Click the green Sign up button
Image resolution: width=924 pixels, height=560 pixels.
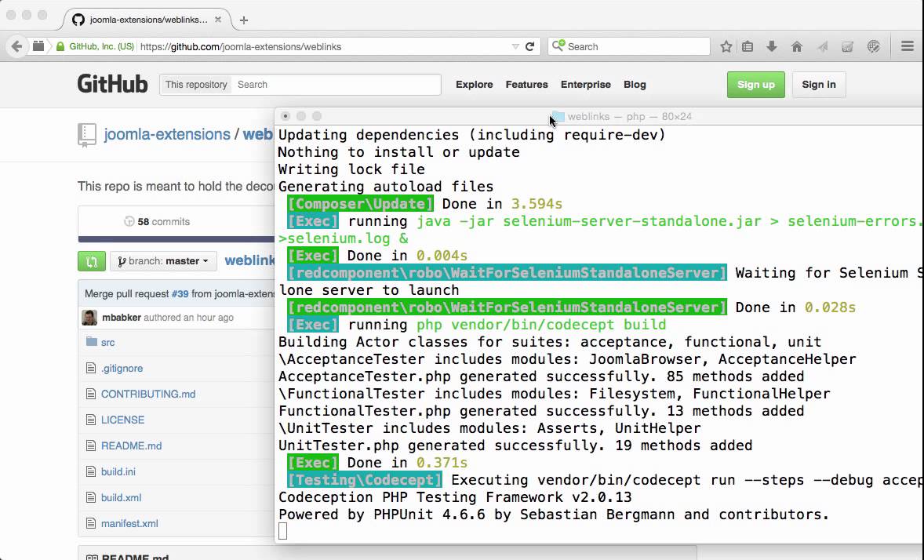point(756,84)
